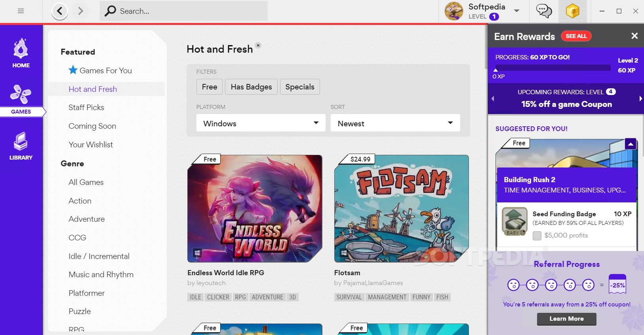Open Coming Soon list

(92, 126)
